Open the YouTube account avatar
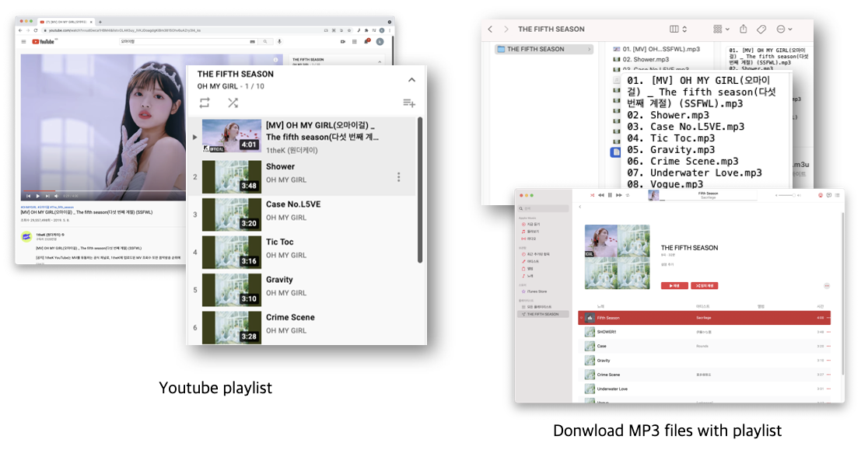This screenshot has height=457, width=868. pyautogui.click(x=380, y=41)
